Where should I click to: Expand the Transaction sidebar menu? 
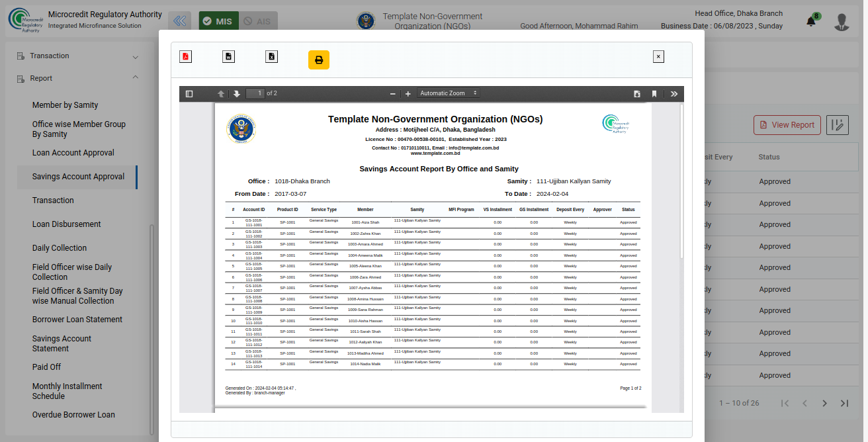pos(78,56)
